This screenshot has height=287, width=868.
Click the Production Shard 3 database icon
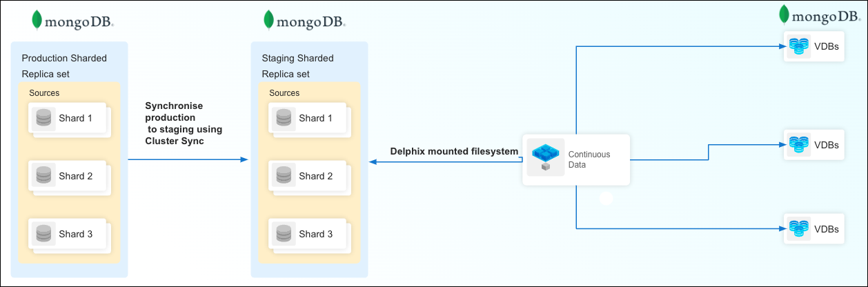click(43, 235)
